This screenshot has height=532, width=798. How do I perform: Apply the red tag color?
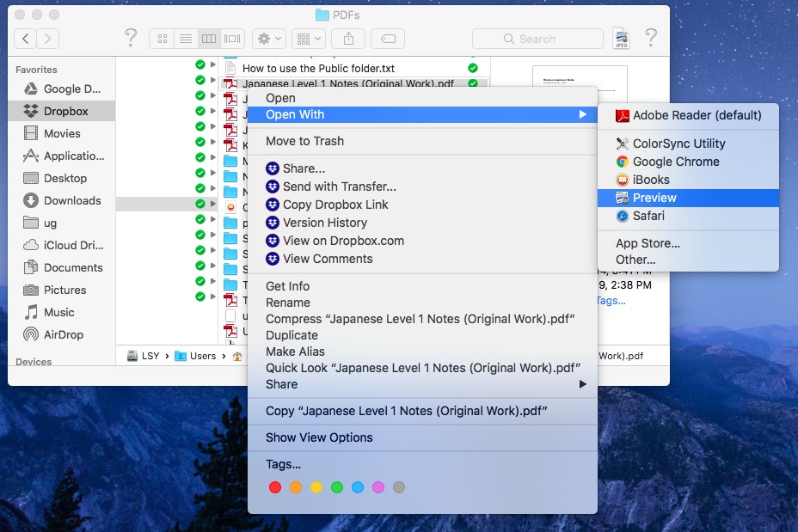tap(275, 487)
